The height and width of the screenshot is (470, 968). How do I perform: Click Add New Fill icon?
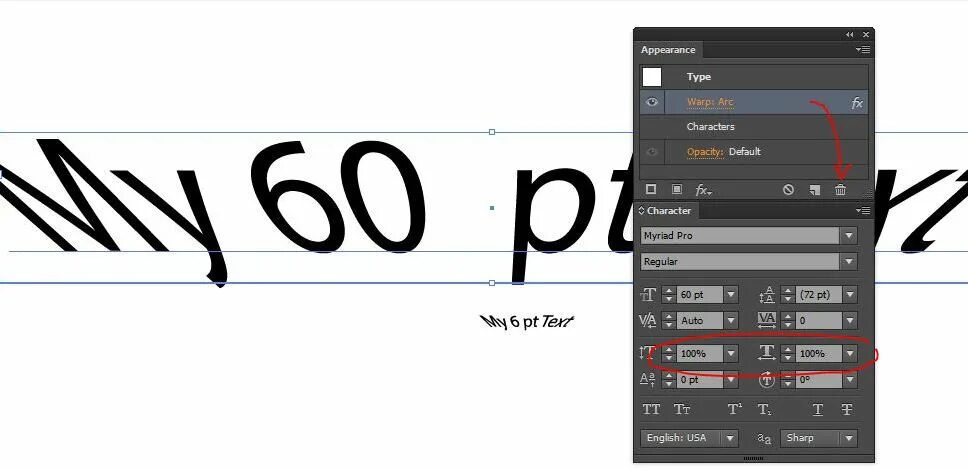676,189
